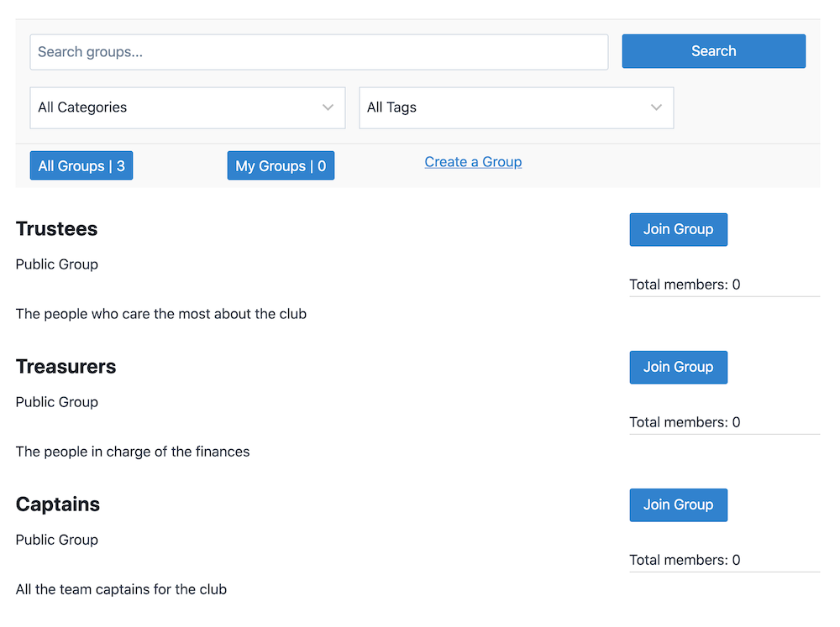Screen dimensions: 840x627
Task: Click Total members count for Trustees
Action: click(685, 285)
